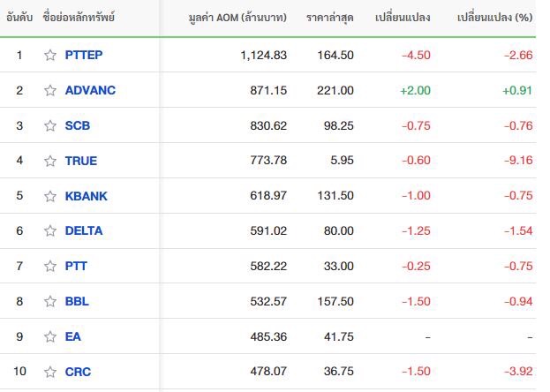This screenshot has width=550, height=392.
Task: Sort by เปลี่ยนแปลง (%) column header
Action: [494, 17]
